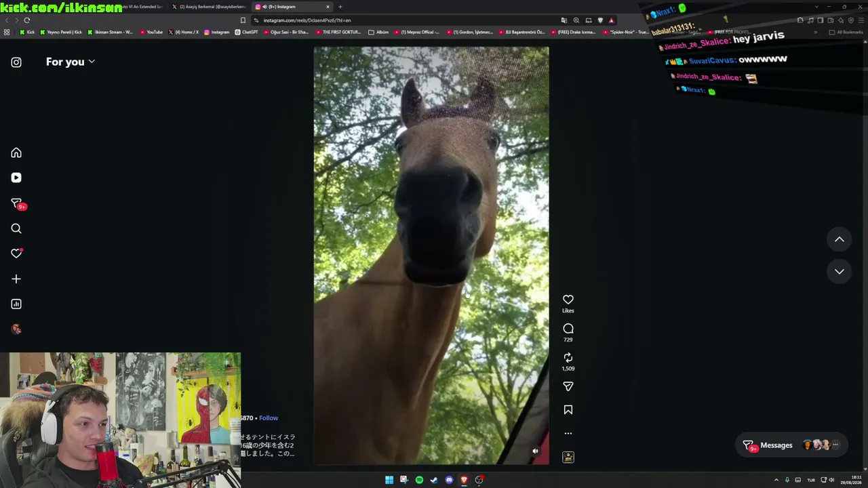Viewport: 868px width, 488px height.
Task: Open Discord from the taskbar
Action: [x=449, y=480]
